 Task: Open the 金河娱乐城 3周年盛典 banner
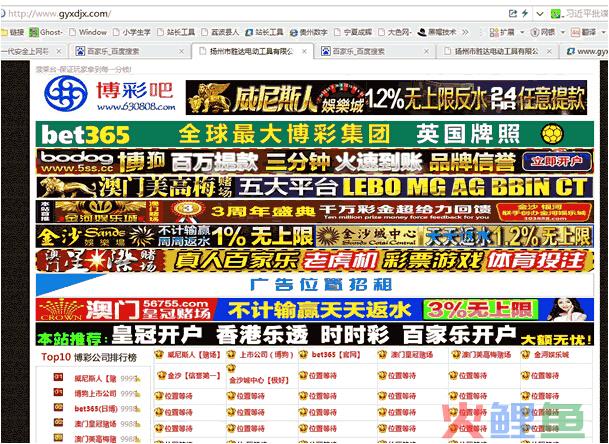315,211
